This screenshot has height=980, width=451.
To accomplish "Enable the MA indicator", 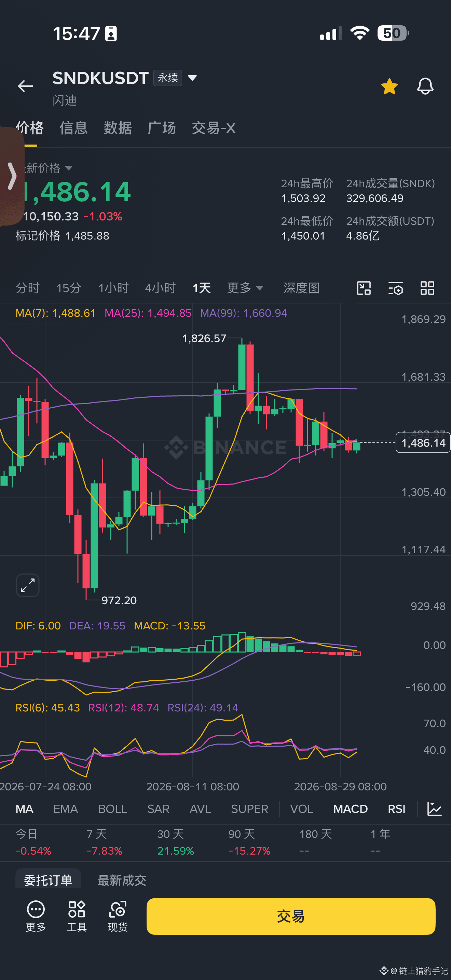I will (24, 809).
